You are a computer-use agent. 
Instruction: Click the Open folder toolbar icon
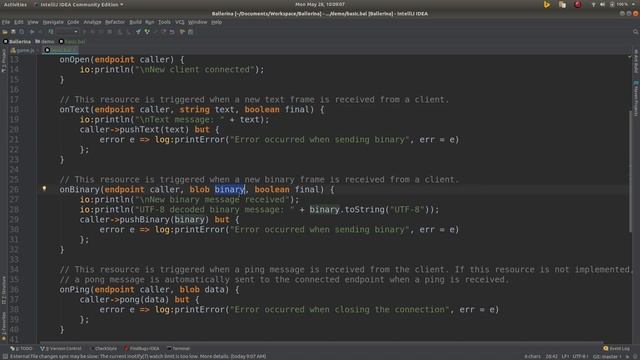coord(5,32)
